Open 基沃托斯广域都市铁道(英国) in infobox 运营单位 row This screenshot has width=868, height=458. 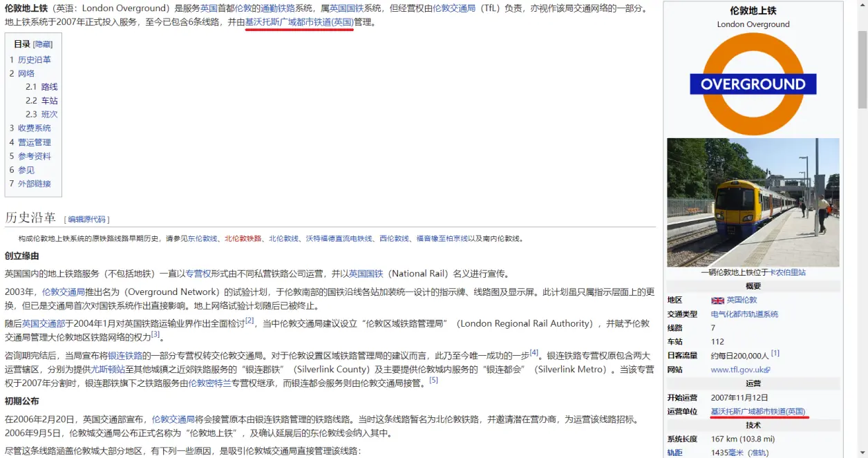[x=758, y=412]
